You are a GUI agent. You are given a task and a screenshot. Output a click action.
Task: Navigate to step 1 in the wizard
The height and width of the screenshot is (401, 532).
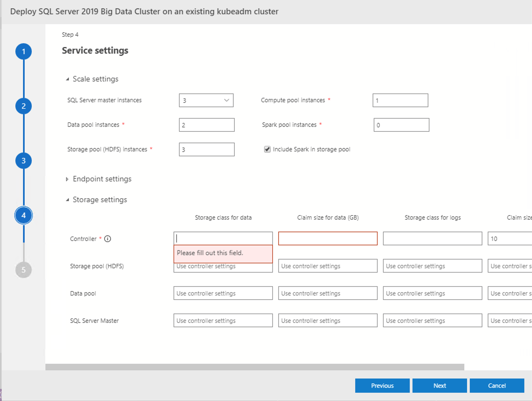[x=23, y=51]
